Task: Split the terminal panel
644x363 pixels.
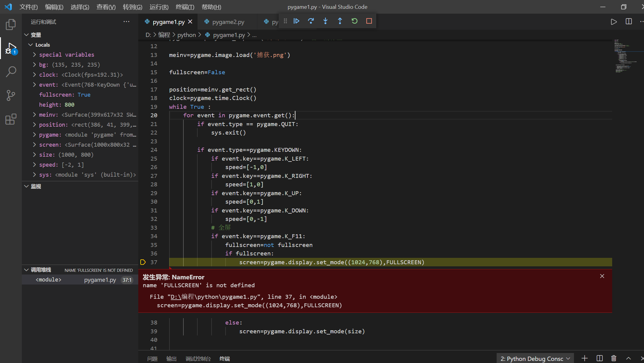Action: tap(599, 358)
